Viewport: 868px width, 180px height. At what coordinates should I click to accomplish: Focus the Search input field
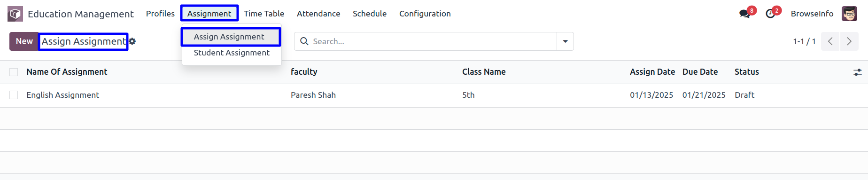(x=432, y=41)
